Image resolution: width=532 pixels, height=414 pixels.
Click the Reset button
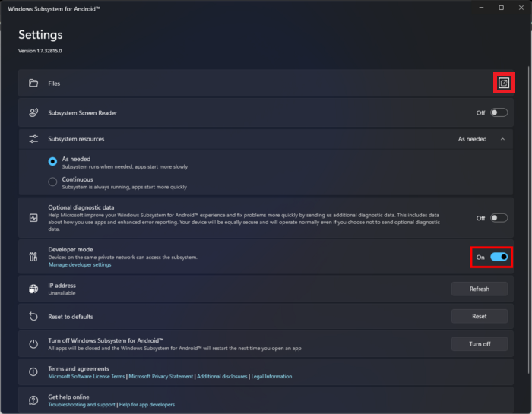coord(479,316)
